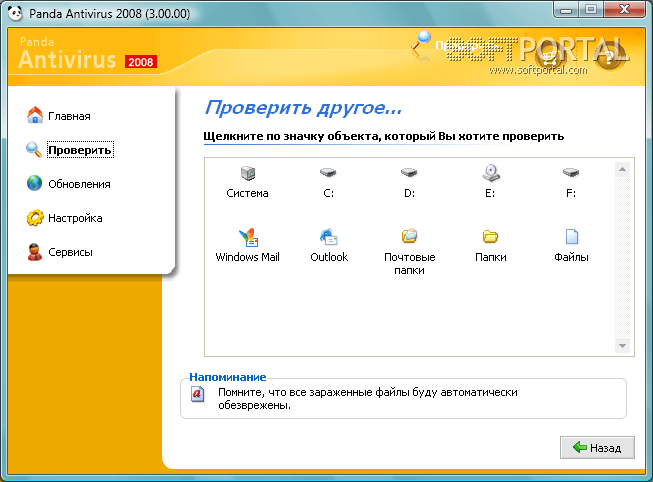Click the 'Проверить другое...' heading
Image resolution: width=653 pixels, height=482 pixels.
click(x=303, y=108)
